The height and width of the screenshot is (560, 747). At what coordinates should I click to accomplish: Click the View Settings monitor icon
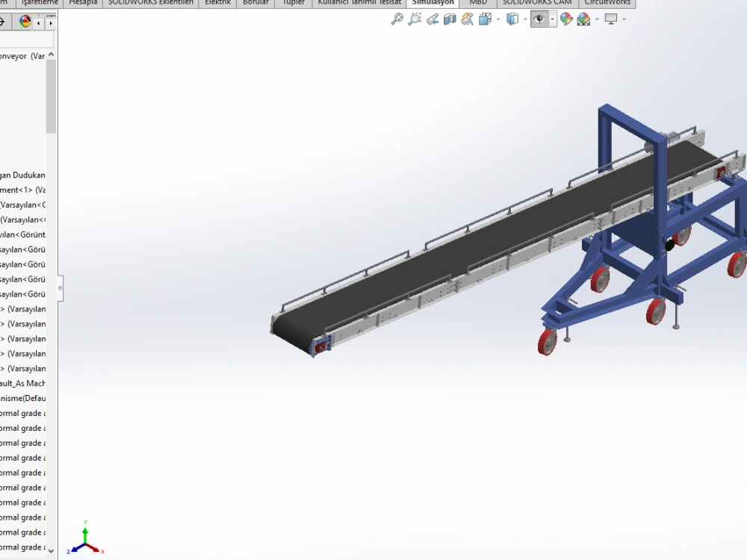(x=613, y=19)
